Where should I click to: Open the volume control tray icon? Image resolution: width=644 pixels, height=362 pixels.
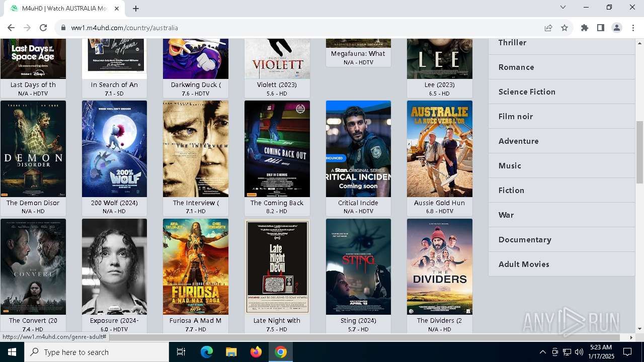[579, 352]
